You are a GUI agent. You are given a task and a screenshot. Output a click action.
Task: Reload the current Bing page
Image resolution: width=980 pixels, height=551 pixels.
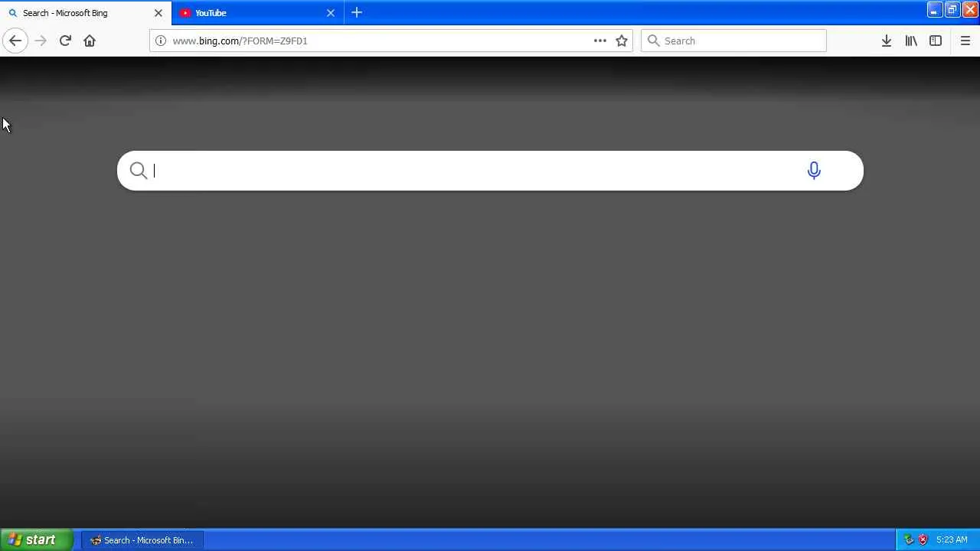[65, 41]
